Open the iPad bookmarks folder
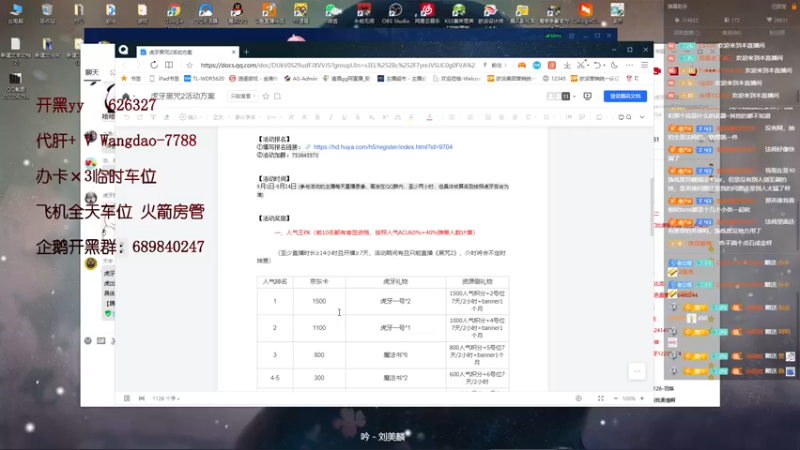 [x=164, y=79]
